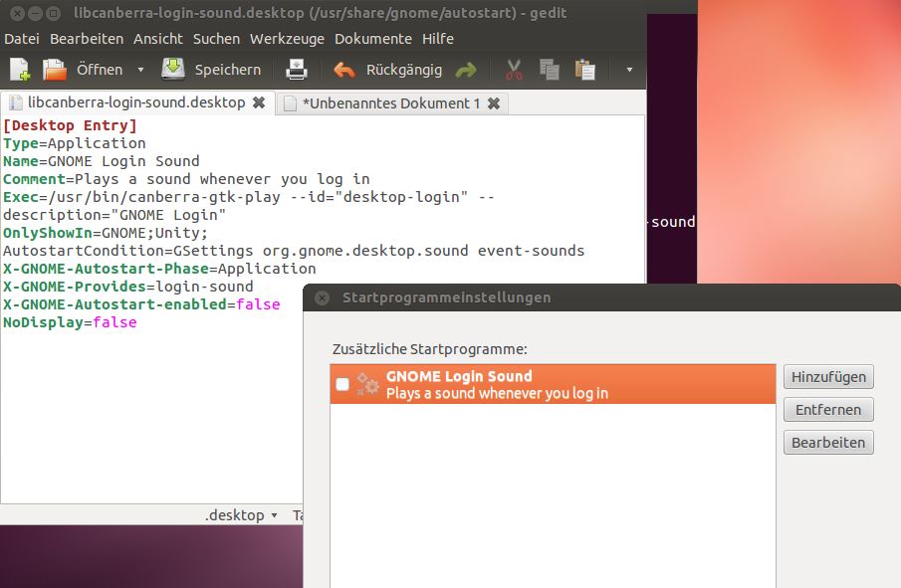Open the Werkzeuge menu

[x=287, y=39]
